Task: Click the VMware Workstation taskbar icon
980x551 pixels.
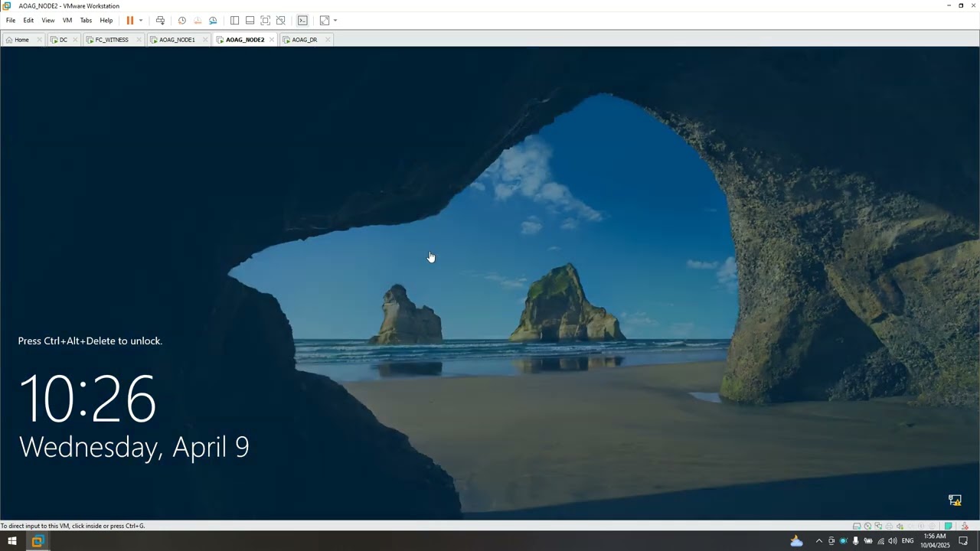Action: tap(37, 541)
